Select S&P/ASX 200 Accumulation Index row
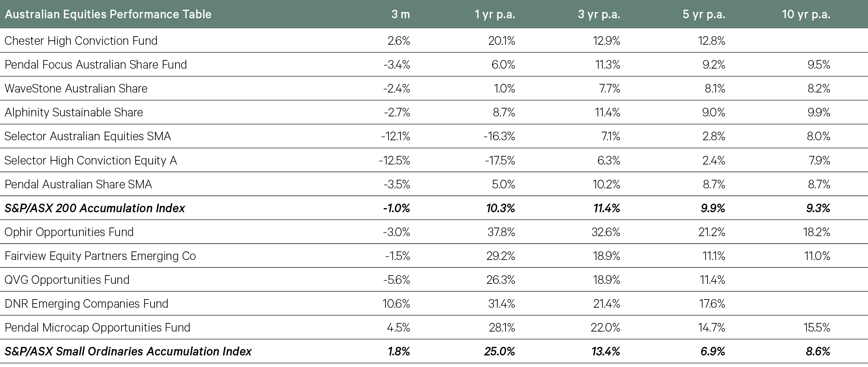The image size is (868, 367). pos(95,208)
